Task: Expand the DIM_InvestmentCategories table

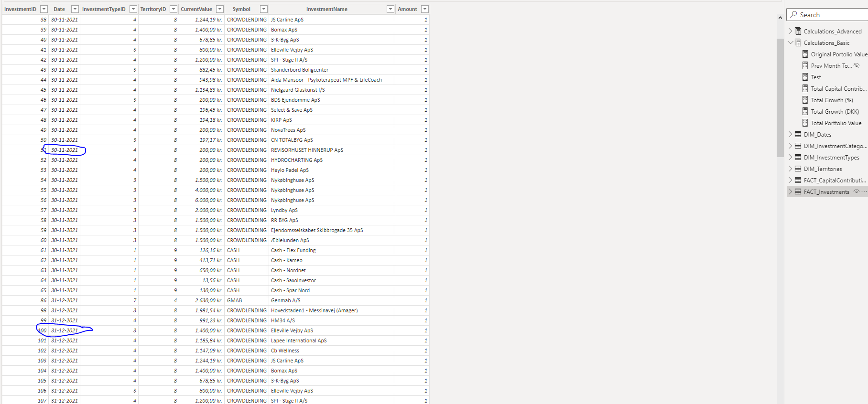Action: point(790,146)
